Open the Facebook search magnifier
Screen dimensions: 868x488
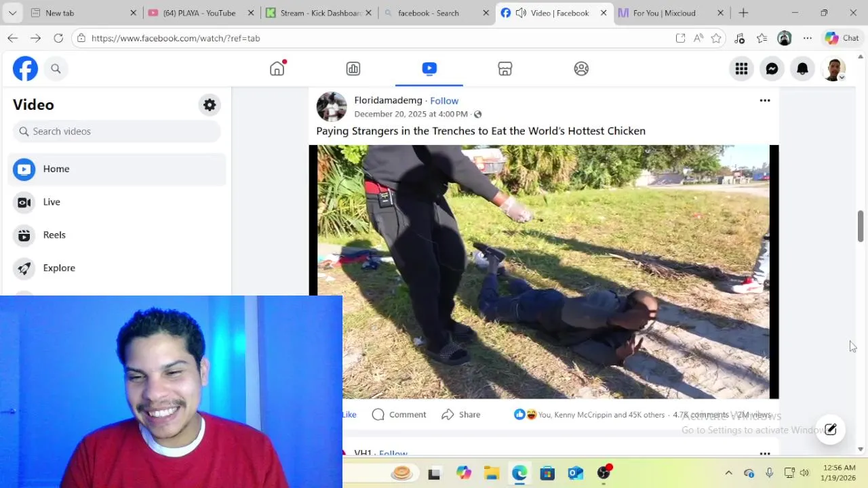[x=56, y=68]
